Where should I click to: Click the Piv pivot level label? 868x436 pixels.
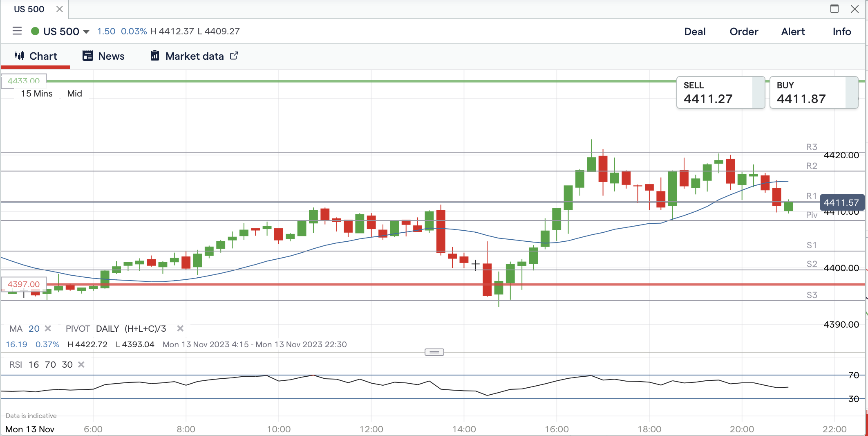[812, 215]
